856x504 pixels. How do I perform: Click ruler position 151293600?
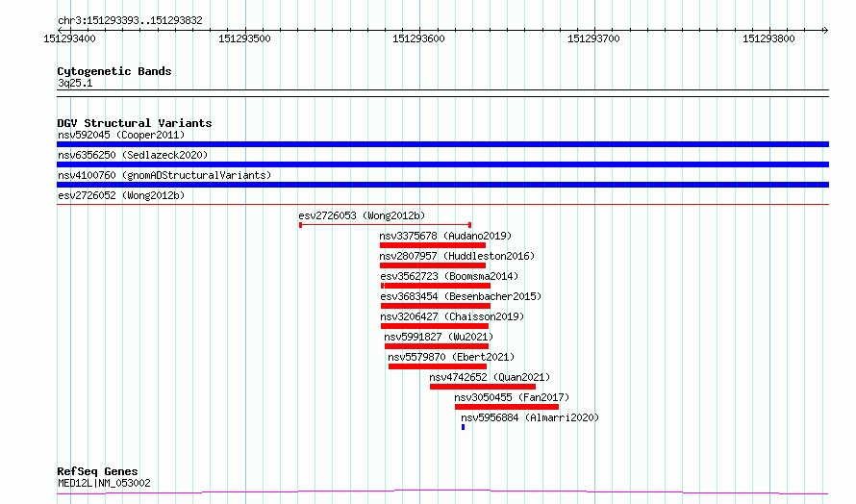[418, 38]
